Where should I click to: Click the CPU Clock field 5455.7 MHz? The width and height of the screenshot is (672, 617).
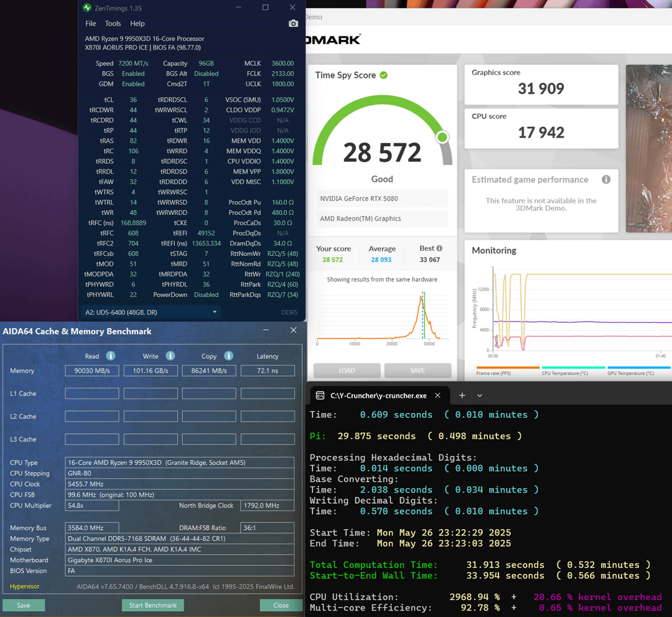pos(180,484)
